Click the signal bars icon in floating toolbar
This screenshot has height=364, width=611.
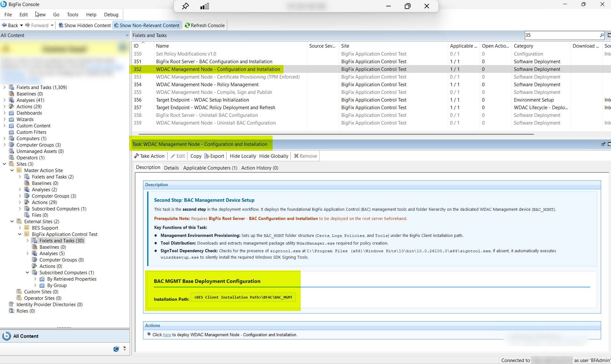(205, 6)
